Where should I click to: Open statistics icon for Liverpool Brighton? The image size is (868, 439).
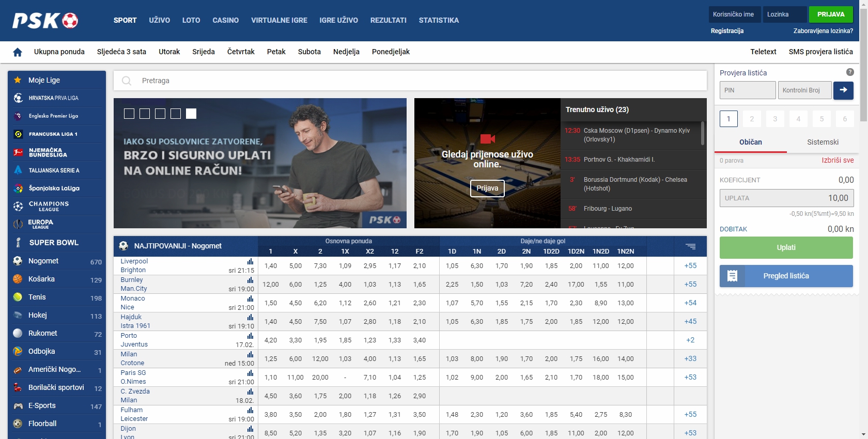coord(250,261)
